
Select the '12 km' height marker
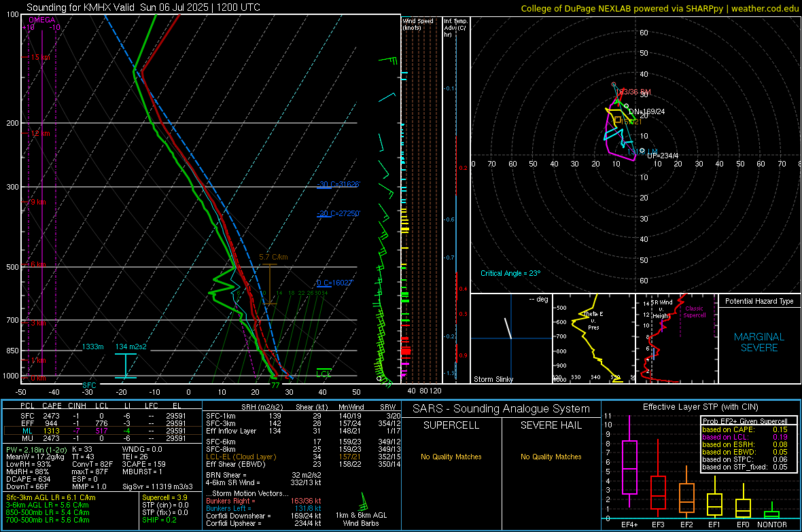point(40,133)
